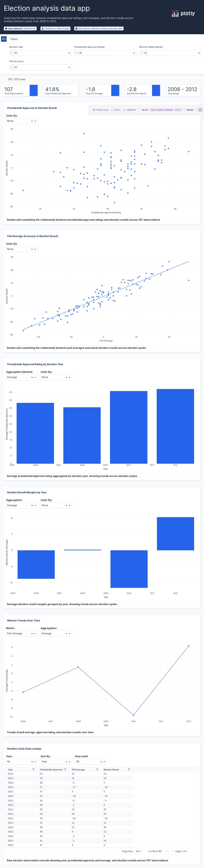Open the Election Result Margin filter dropdown

coord(199,53)
